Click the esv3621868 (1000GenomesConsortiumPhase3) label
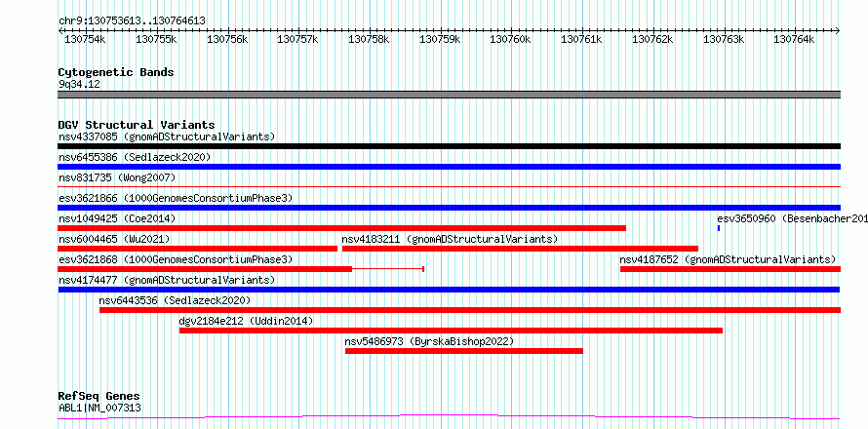This screenshot has height=429, width=868. tap(176, 259)
